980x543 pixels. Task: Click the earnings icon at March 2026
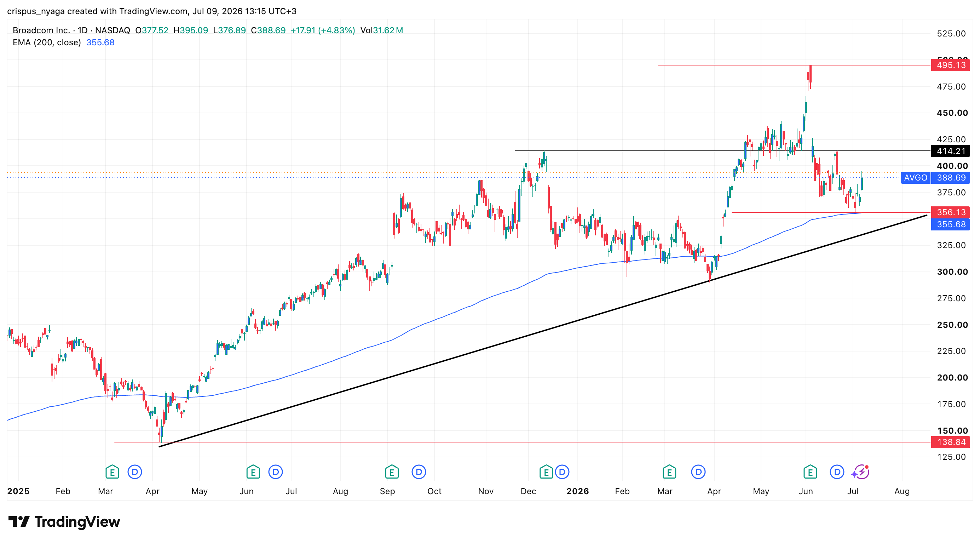click(x=669, y=472)
